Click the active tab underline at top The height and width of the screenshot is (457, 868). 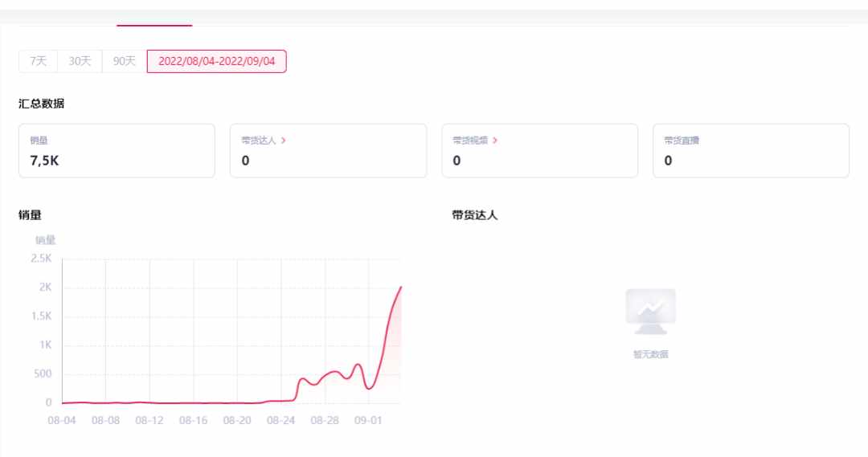[x=154, y=25]
